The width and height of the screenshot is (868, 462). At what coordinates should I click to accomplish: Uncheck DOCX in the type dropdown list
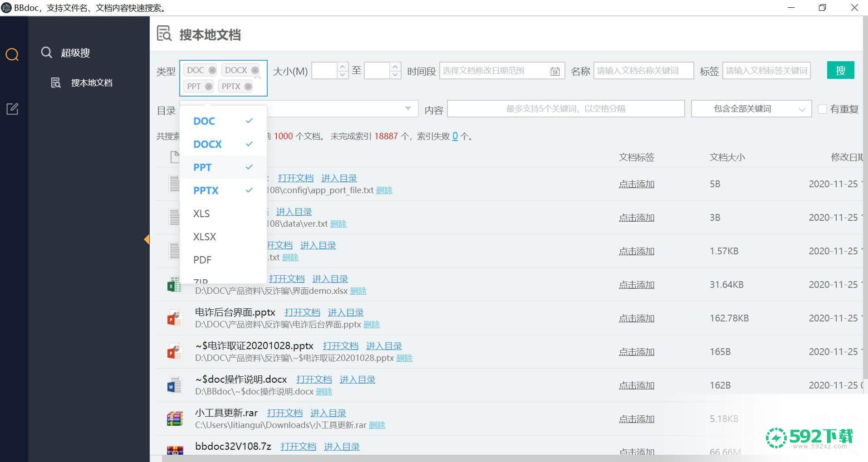(223, 144)
